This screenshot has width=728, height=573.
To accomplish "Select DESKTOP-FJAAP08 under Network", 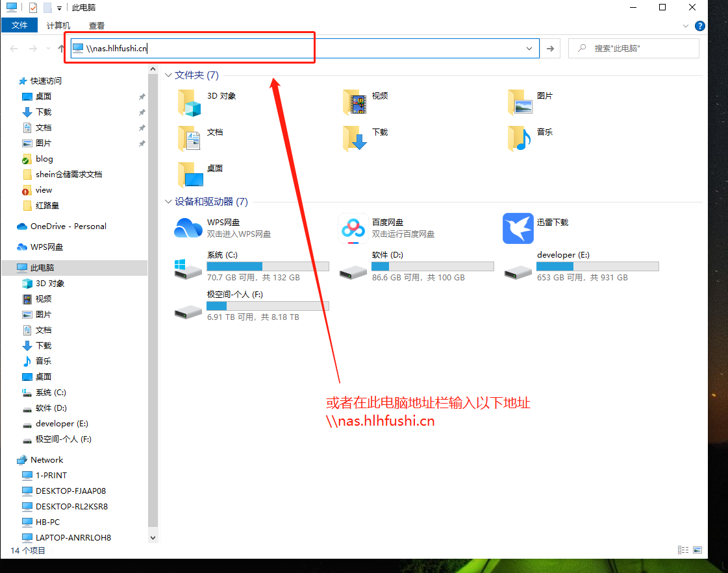I will [x=70, y=491].
